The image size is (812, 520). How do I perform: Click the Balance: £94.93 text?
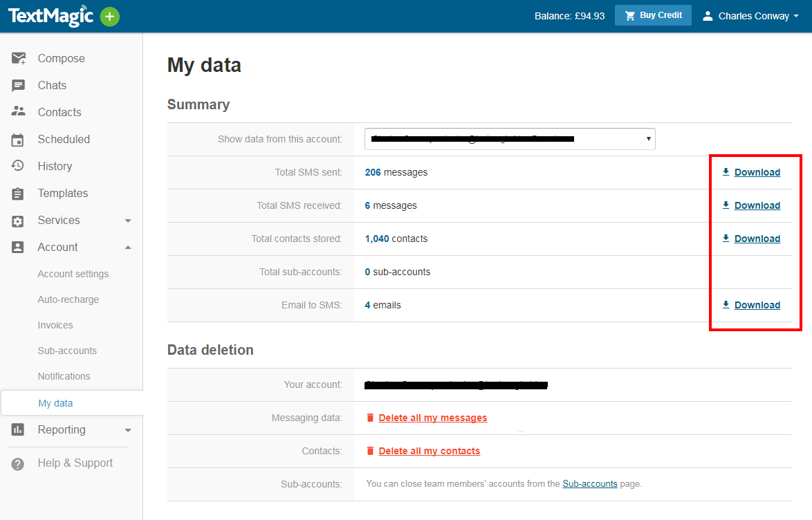click(x=570, y=16)
